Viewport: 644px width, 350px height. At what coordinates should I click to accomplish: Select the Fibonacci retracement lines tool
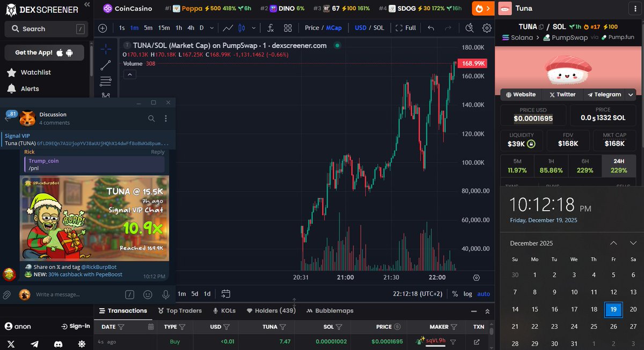(106, 81)
